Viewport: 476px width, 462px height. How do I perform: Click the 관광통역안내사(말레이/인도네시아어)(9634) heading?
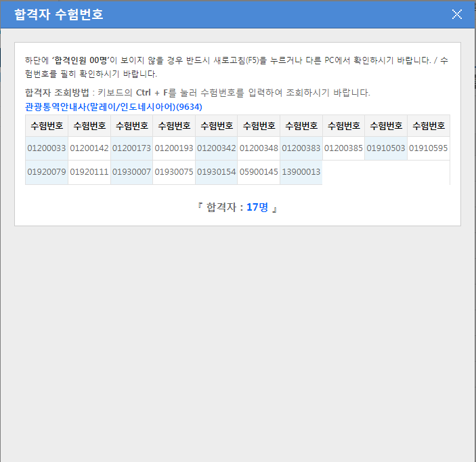click(114, 107)
